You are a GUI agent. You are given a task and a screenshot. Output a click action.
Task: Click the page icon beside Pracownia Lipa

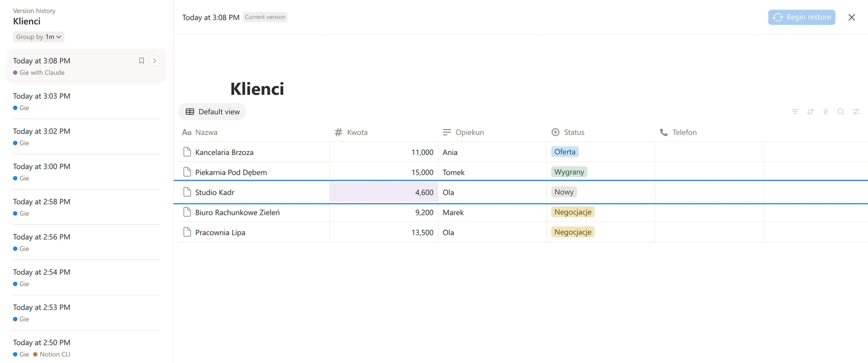pos(187,232)
